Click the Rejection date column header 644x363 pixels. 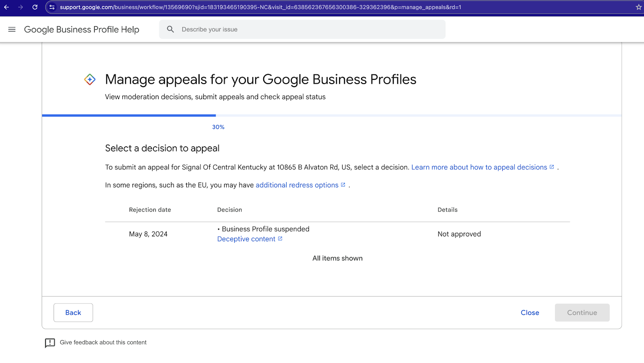(x=150, y=210)
